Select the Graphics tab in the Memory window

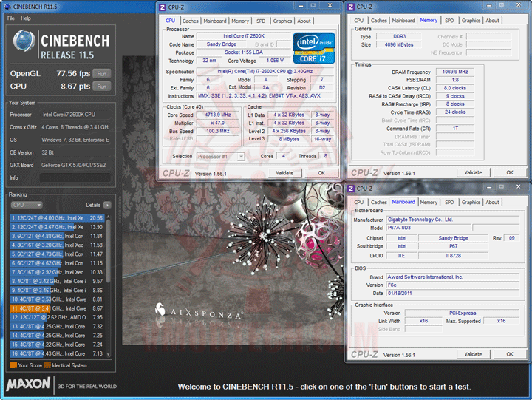point(471,21)
